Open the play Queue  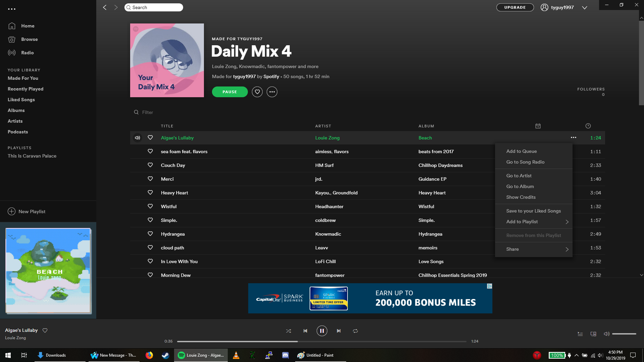(580, 334)
